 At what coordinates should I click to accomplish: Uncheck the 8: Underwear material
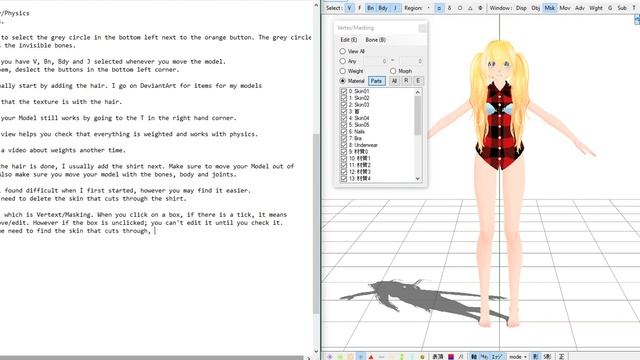pyautogui.click(x=344, y=145)
